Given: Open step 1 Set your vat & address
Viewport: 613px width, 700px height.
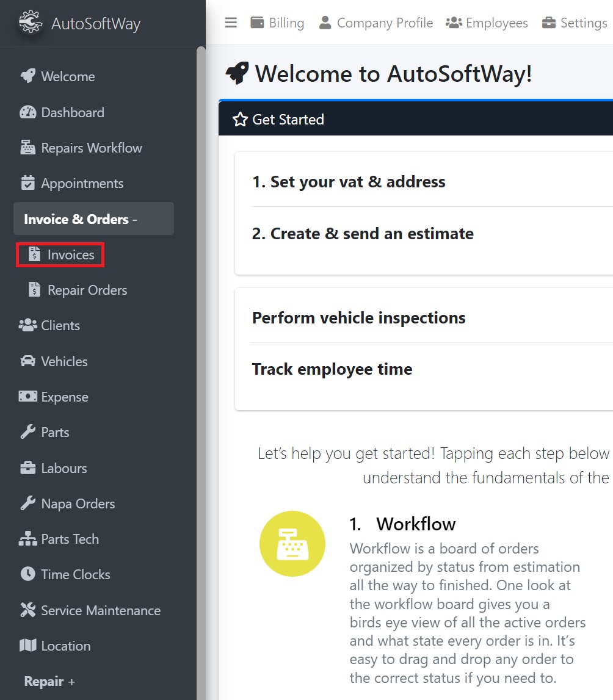Looking at the screenshot, I should (349, 181).
